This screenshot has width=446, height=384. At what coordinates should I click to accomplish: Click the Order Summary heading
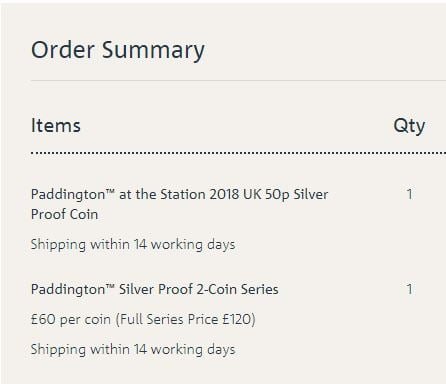(118, 51)
